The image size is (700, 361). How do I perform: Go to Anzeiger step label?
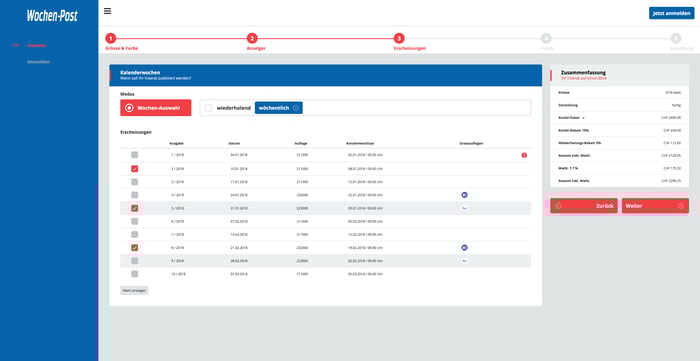(256, 48)
